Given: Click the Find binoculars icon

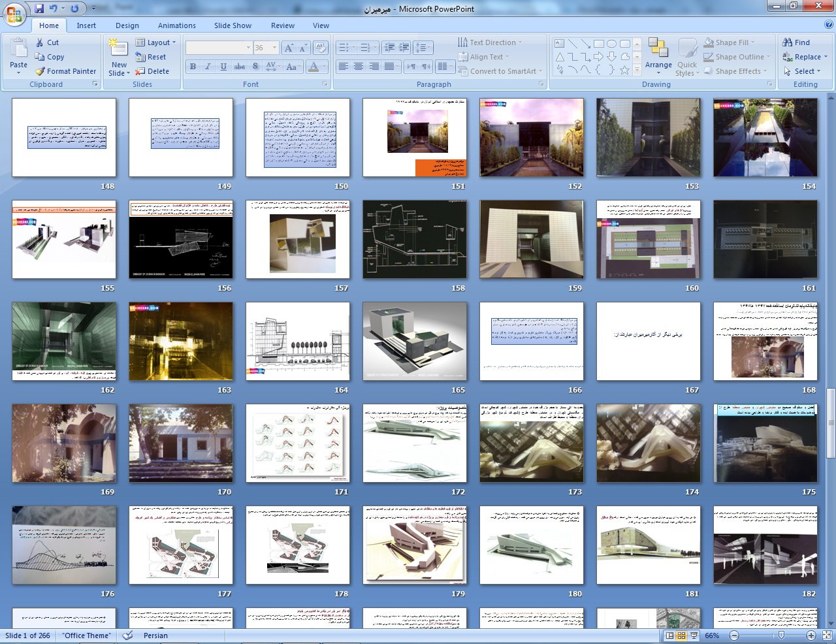Looking at the screenshot, I should [x=788, y=42].
